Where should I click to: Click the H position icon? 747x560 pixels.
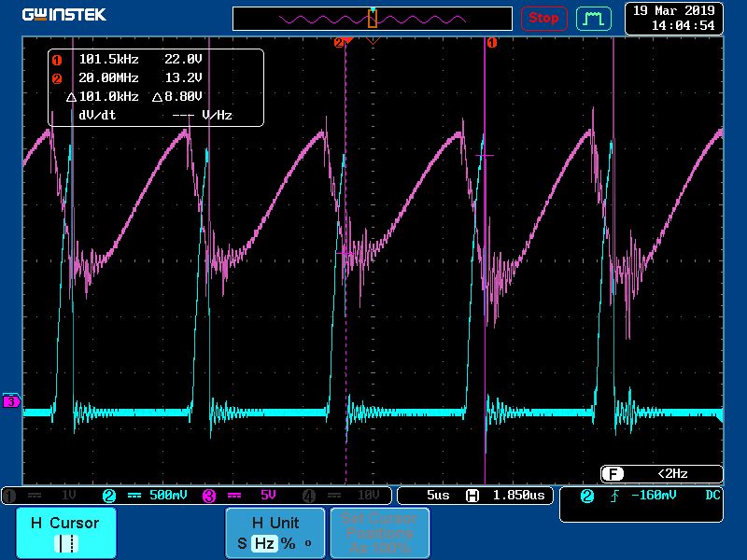pos(472,496)
